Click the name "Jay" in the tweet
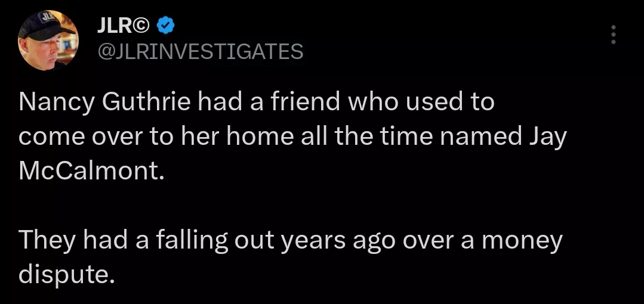This screenshot has width=644, height=304. (x=547, y=137)
